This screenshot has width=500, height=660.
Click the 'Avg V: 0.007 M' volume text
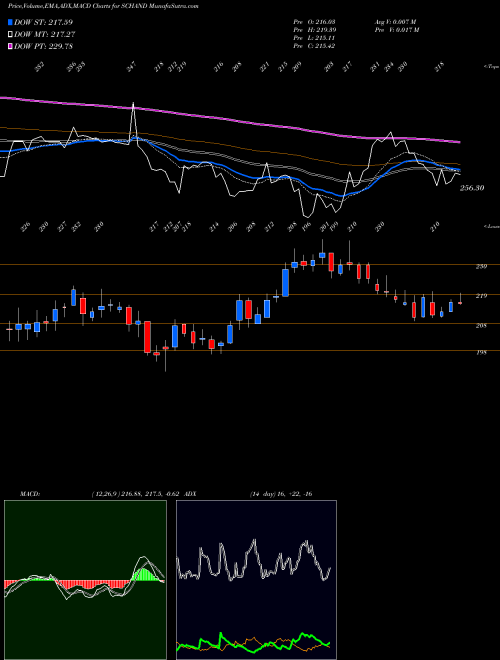395,21
